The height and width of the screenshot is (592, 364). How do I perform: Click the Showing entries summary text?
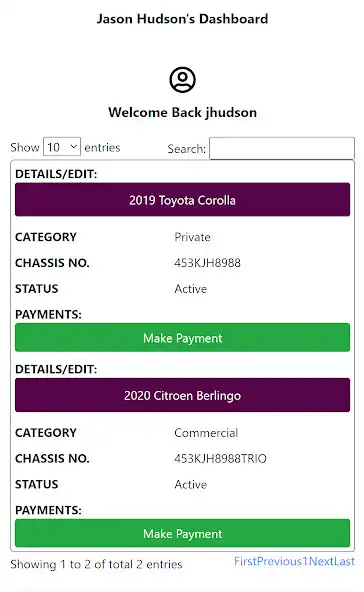click(x=96, y=564)
